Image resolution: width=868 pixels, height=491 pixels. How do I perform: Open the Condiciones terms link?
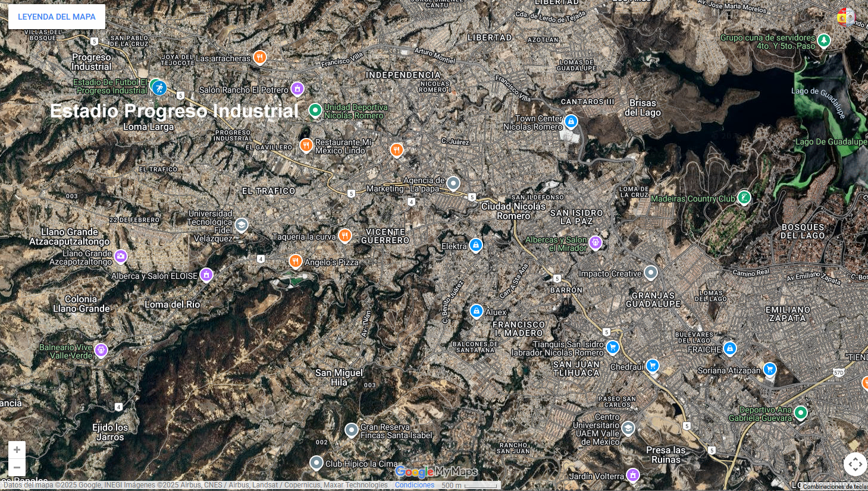(415, 485)
